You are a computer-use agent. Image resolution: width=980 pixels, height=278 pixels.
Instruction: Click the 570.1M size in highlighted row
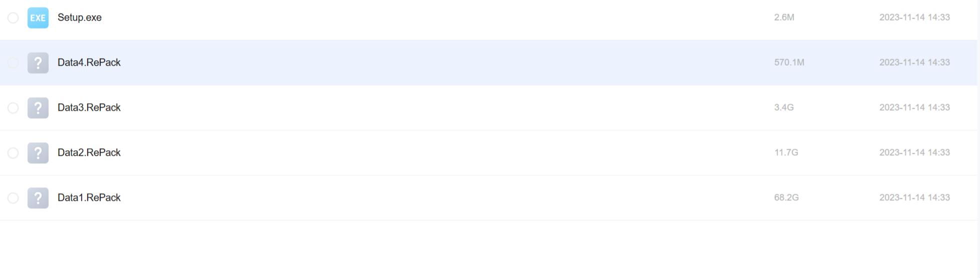point(789,62)
